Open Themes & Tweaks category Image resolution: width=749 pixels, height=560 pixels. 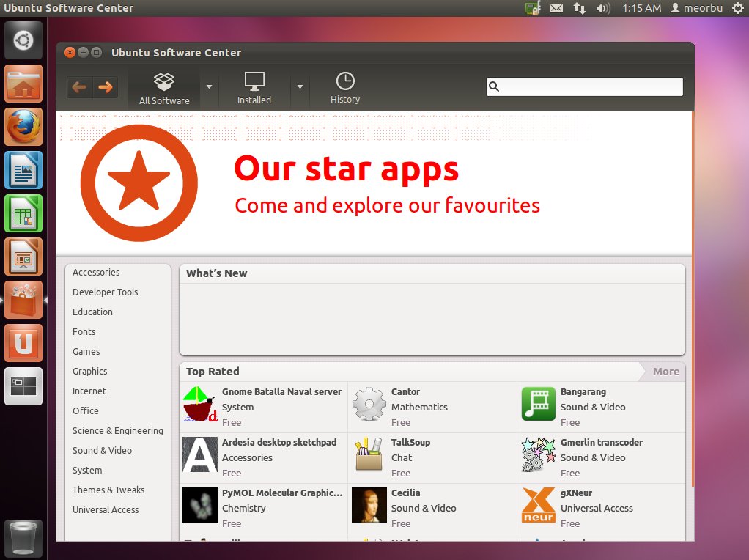[108, 490]
